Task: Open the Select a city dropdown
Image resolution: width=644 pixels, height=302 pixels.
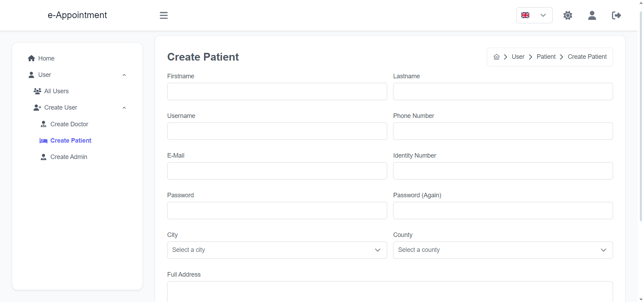Action: tap(277, 250)
